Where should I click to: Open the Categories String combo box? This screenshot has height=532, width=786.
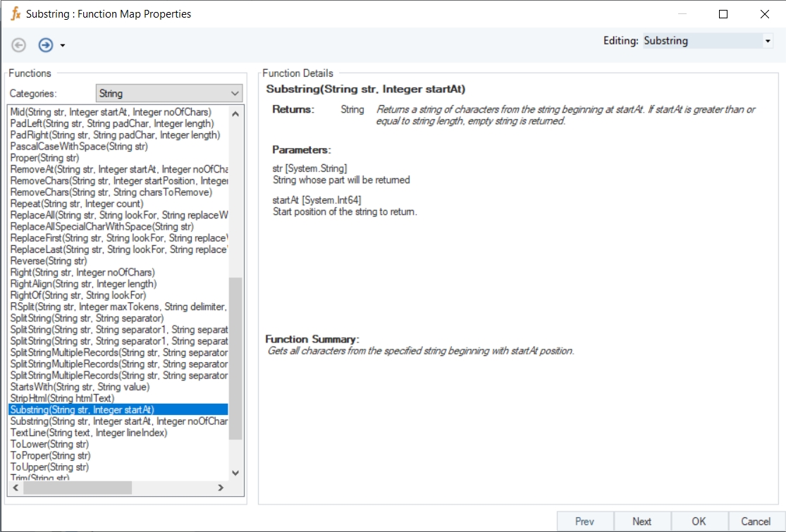click(168, 93)
